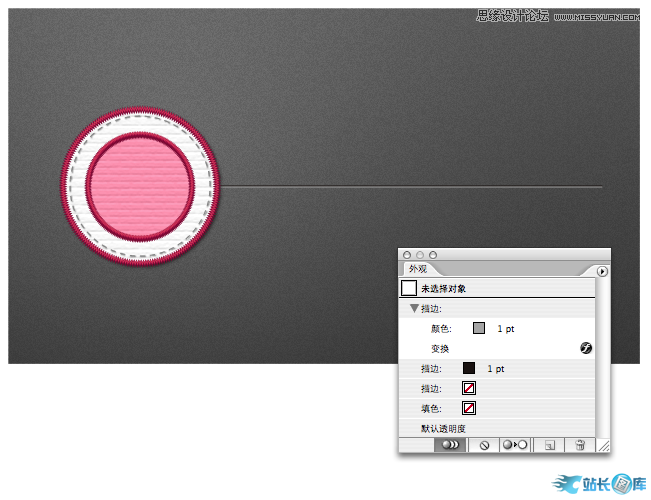This screenshot has height=500, width=651.
Task: Click the 未选择对象 thumbnail box
Action: tap(409, 288)
